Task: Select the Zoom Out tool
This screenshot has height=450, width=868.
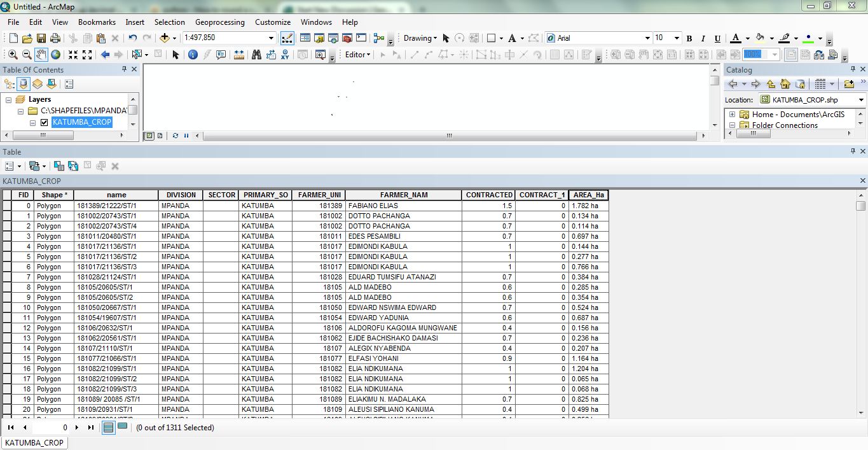Action: coord(27,55)
